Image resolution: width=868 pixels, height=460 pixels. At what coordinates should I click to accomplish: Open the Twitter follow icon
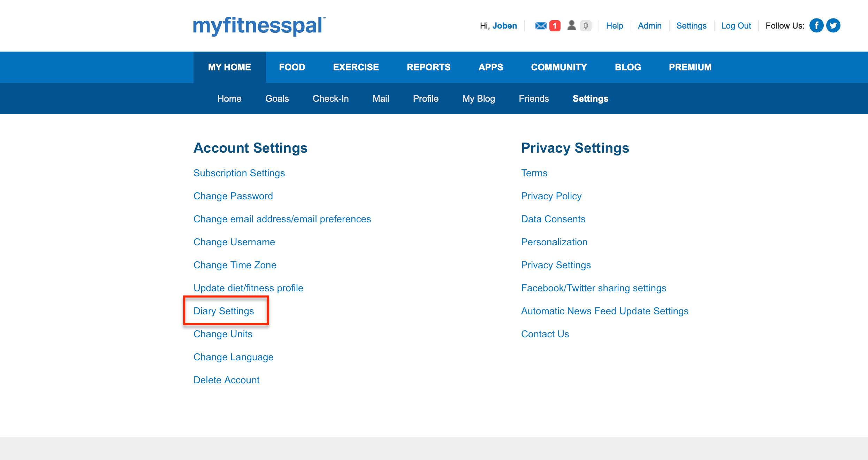coord(833,25)
